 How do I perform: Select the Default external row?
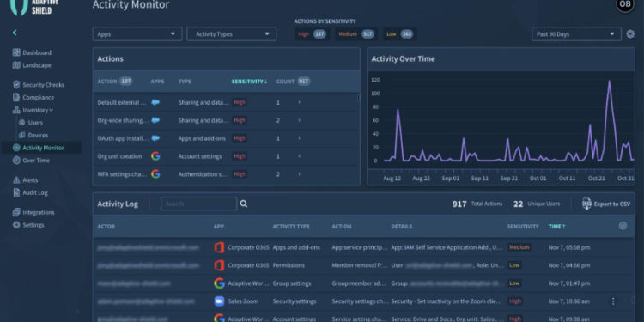click(226, 102)
